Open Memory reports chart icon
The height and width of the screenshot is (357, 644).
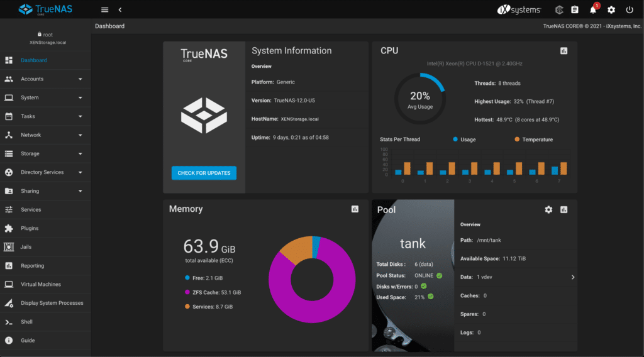[355, 209]
